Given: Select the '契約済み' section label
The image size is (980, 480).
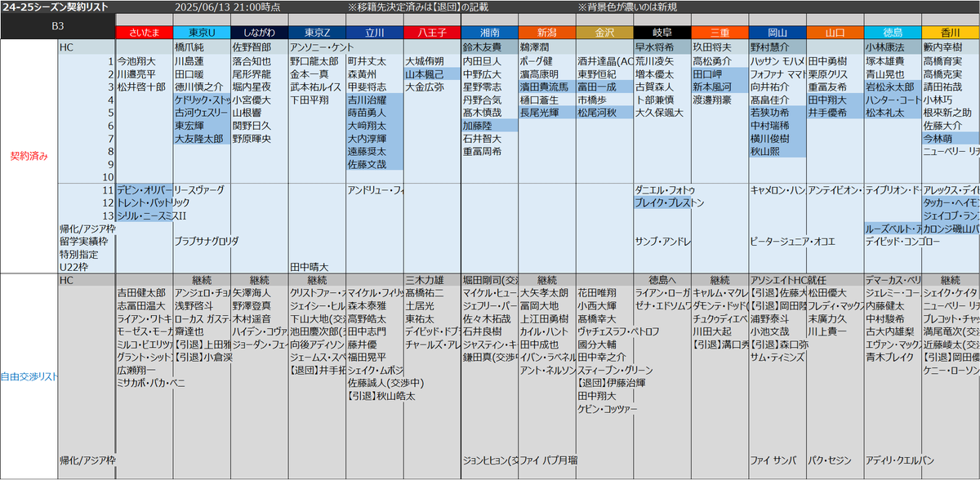Looking at the screenshot, I should coord(29,155).
